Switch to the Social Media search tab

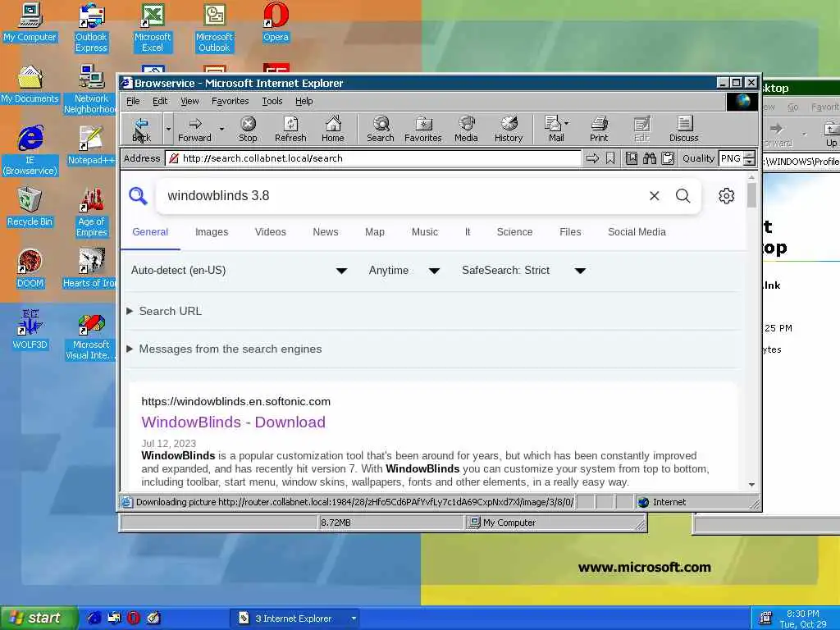[637, 232]
